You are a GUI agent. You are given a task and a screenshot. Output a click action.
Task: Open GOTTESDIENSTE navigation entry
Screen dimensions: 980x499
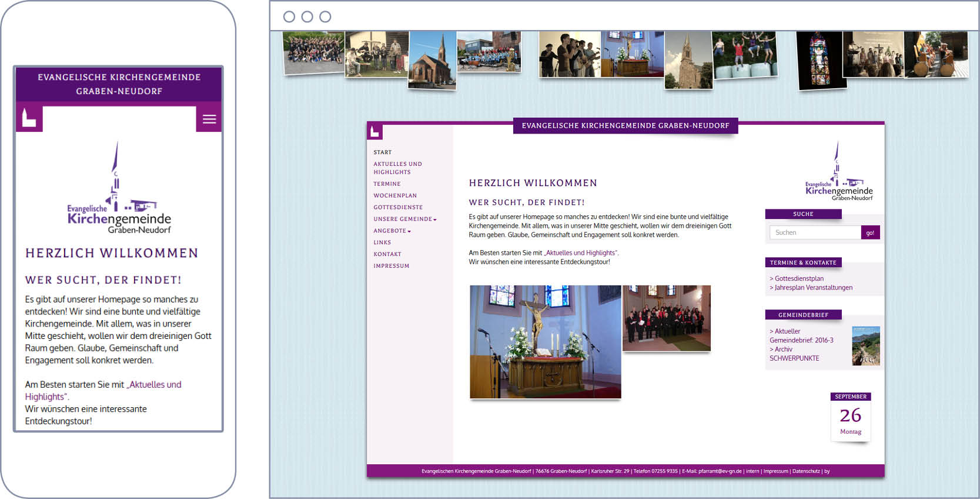pos(398,208)
